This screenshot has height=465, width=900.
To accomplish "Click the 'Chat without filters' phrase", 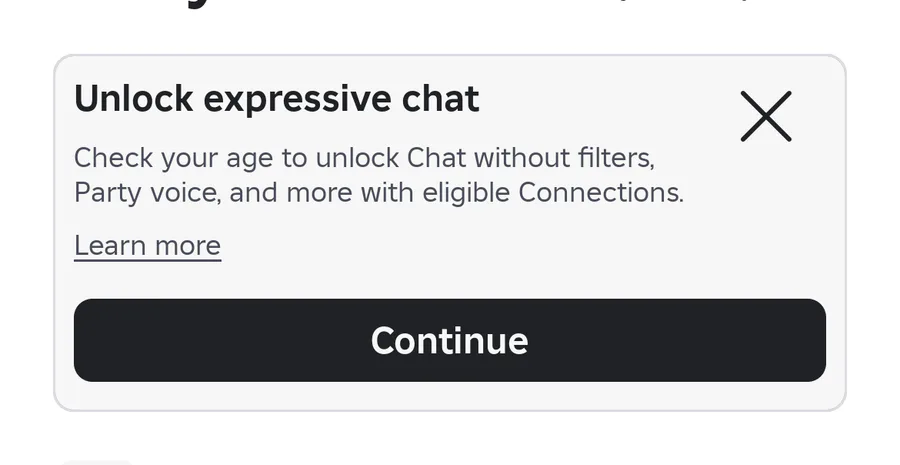I will [x=530, y=157].
